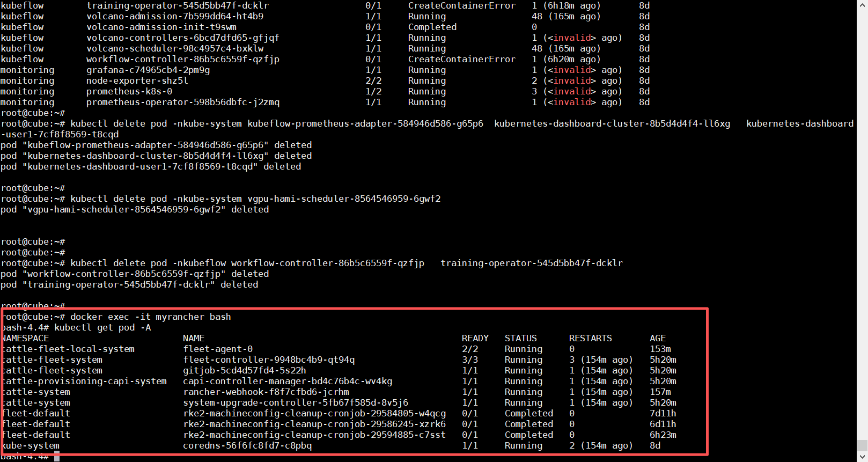
Task: Click the 'kubectl get pod -A' command
Action: (x=102, y=327)
